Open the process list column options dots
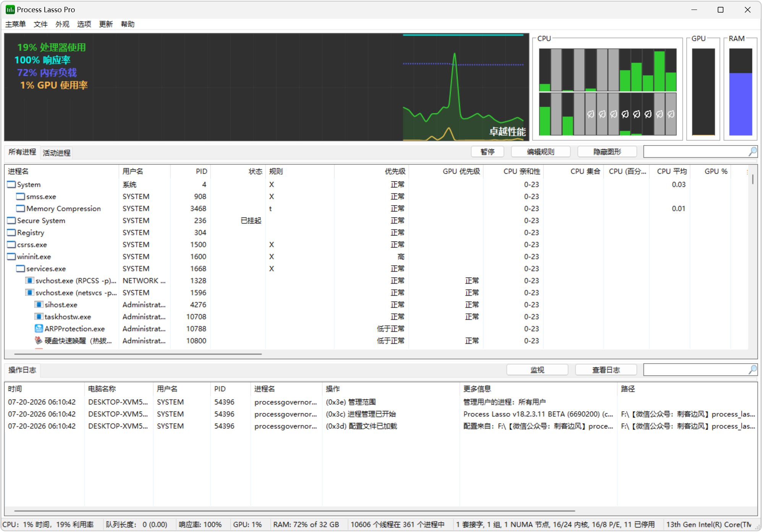 click(x=747, y=172)
